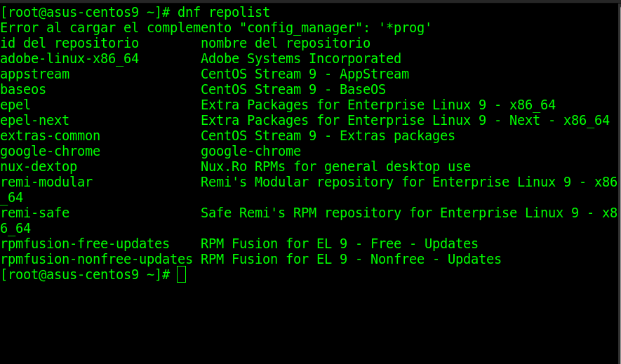The height and width of the screenshot is (364, 621).
Task: Click the config_manager error message line
Action: tap(215, 28)
